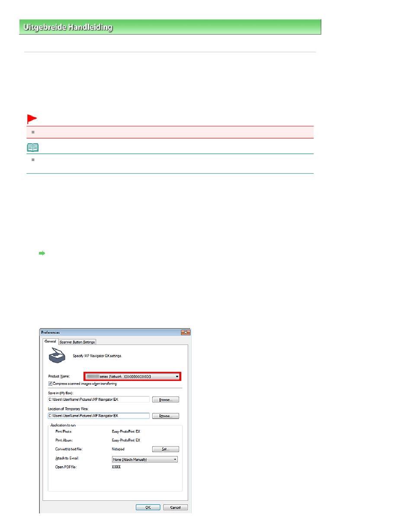The image size is (411, 532).
Task: Click the Cancel button
Action: coord(175,507)
